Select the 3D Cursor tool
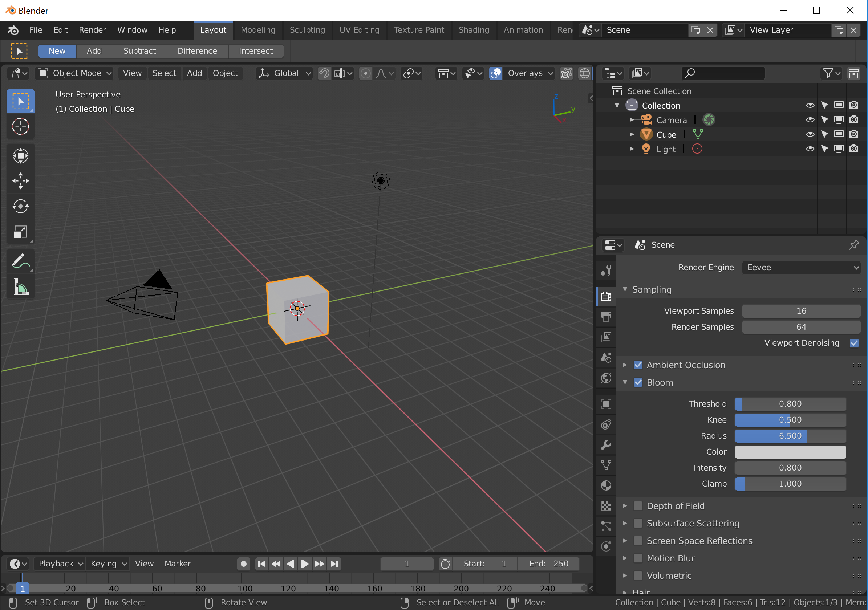This screenshot has width=868, height=610. (x=20, y=127)
